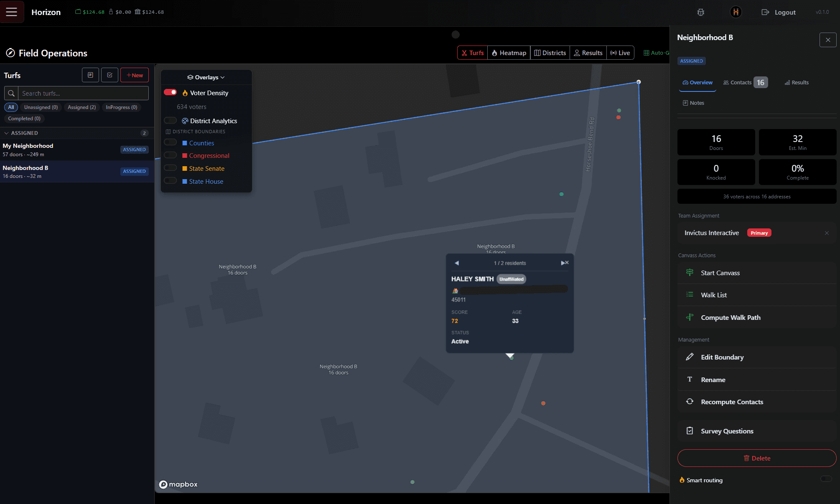Screen dimensions: 840x504
Task: Click the Edit Boundary pencil icon
Action: 690,357
